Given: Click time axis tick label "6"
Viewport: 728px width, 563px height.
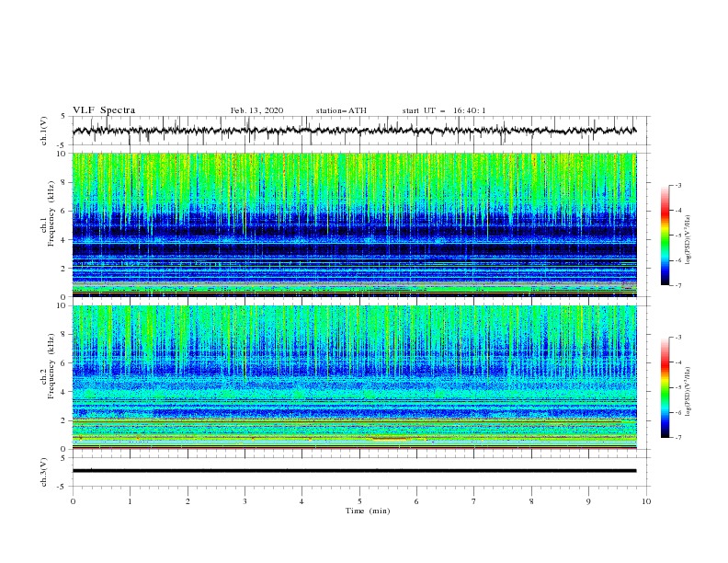Looking at the screenshot, I should point(416,501).
